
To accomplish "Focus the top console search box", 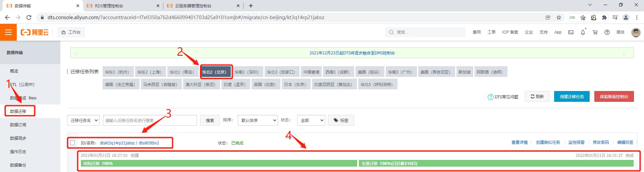I will [425, 32].
